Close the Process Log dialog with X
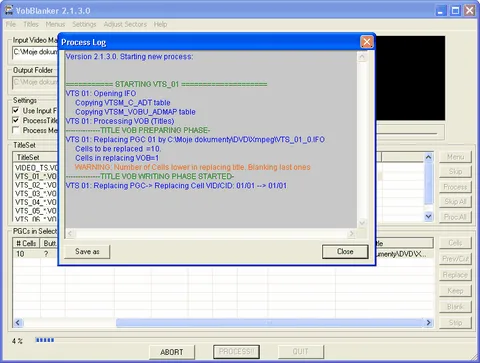 (367, 42)
